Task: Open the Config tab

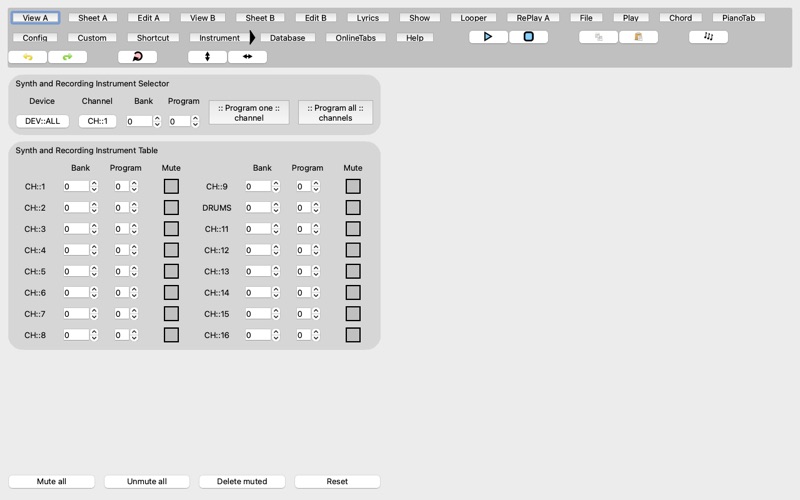Action: pos(35,38)
